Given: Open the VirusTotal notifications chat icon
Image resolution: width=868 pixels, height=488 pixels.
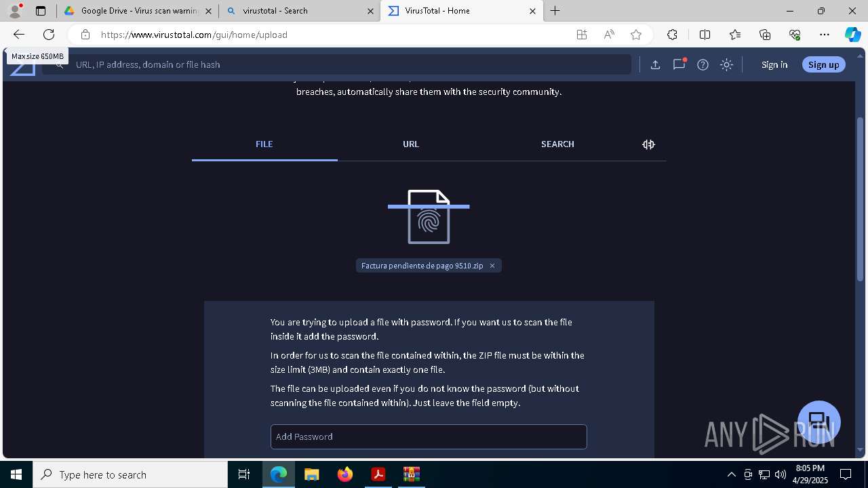Looking at the screenshot, I should (x=679, y=64).
